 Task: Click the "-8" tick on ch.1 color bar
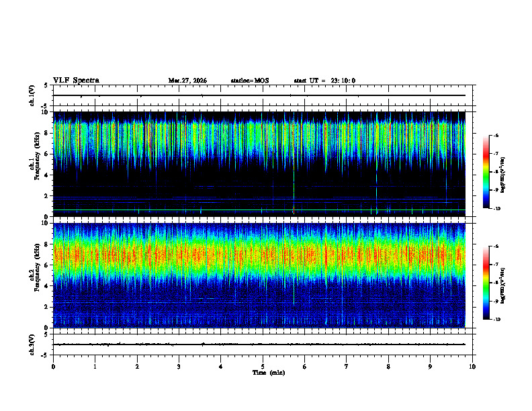tap(496, 172)
